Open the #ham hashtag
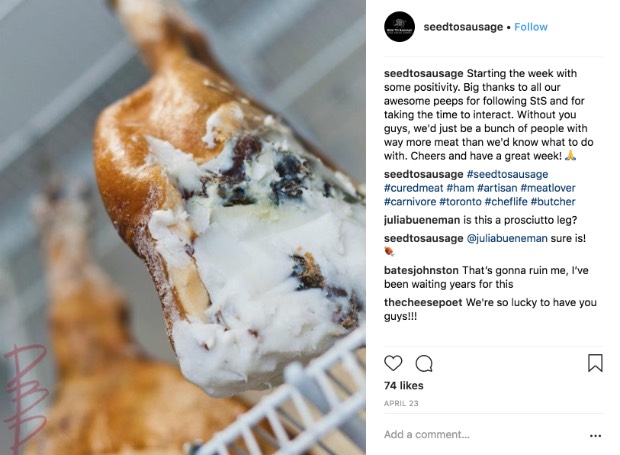 coord(460,188)
